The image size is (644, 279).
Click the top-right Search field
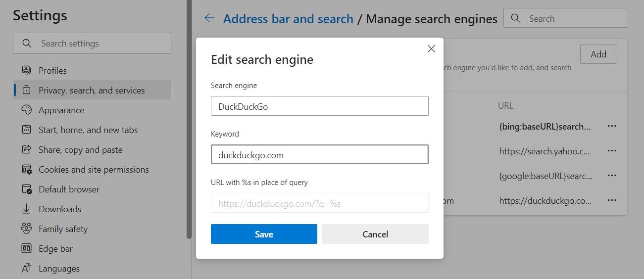point(565,18)
